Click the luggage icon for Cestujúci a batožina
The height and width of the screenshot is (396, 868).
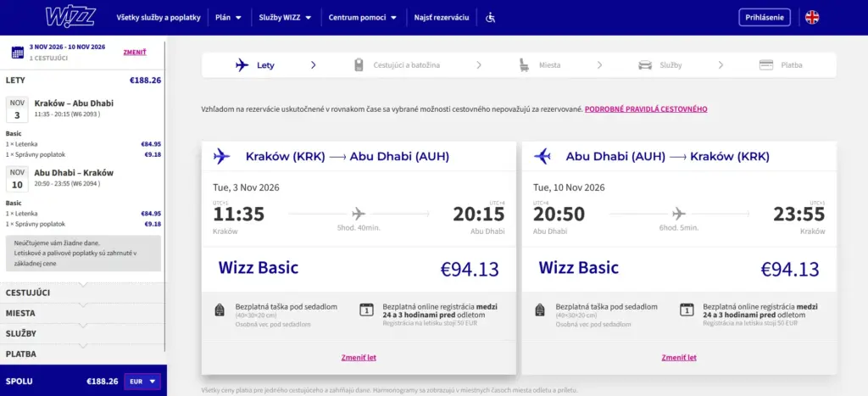(x=359, y=65)
